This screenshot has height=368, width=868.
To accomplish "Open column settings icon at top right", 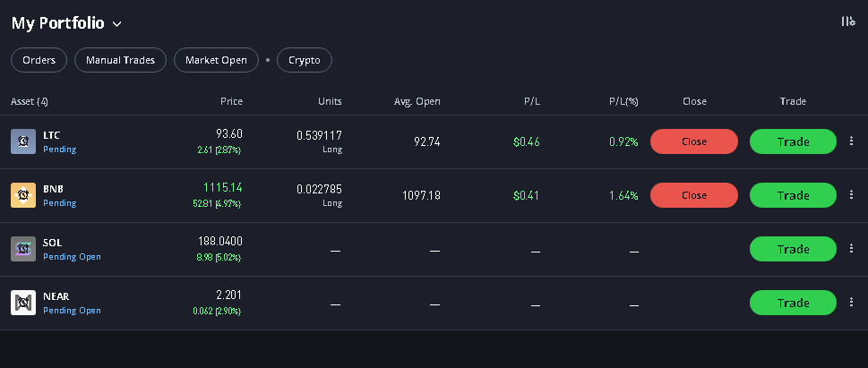I will (x=847, y=21).
